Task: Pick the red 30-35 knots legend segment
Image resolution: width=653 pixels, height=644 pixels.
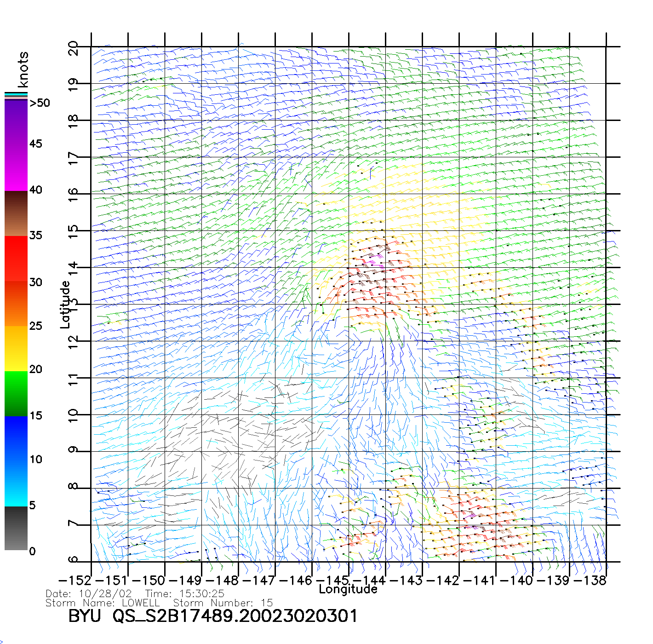Action: point(16,259)
